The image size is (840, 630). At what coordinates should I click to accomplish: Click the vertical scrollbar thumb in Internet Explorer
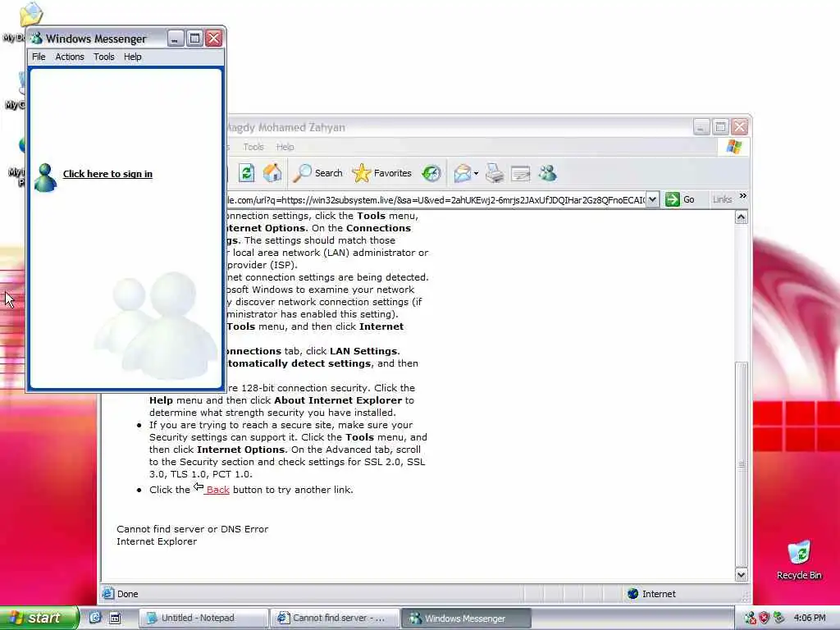click(x=742, y=464)
